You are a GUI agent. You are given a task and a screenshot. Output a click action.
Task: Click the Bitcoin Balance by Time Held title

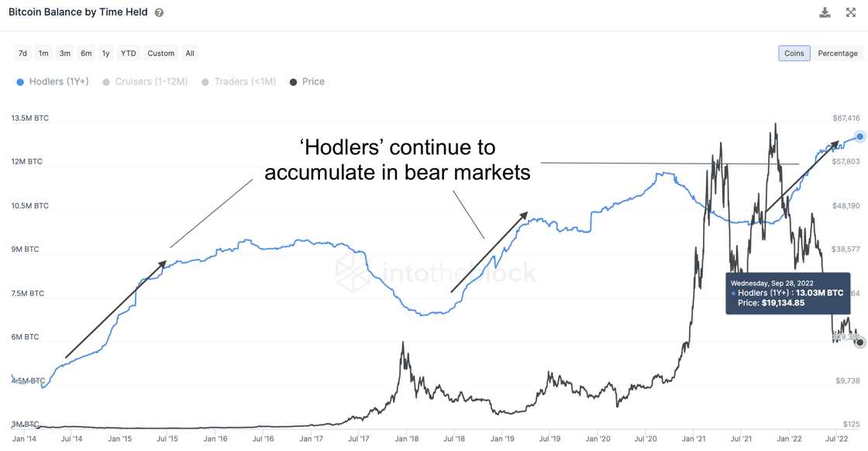(x=78, y=12)
